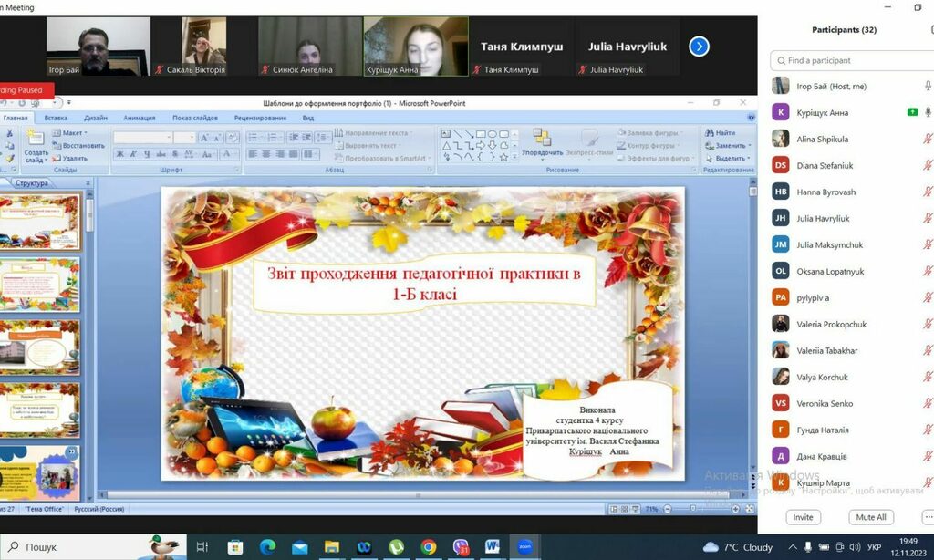Screen dimensions: 934x560
Task: Open Chrome from the Windows taskbar
Action: [428, 547]
